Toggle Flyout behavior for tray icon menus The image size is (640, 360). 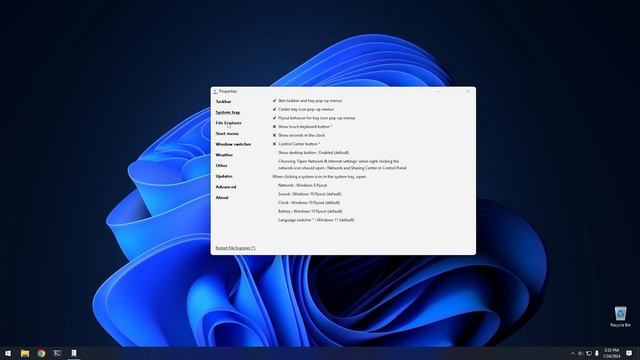click(314, 118)
